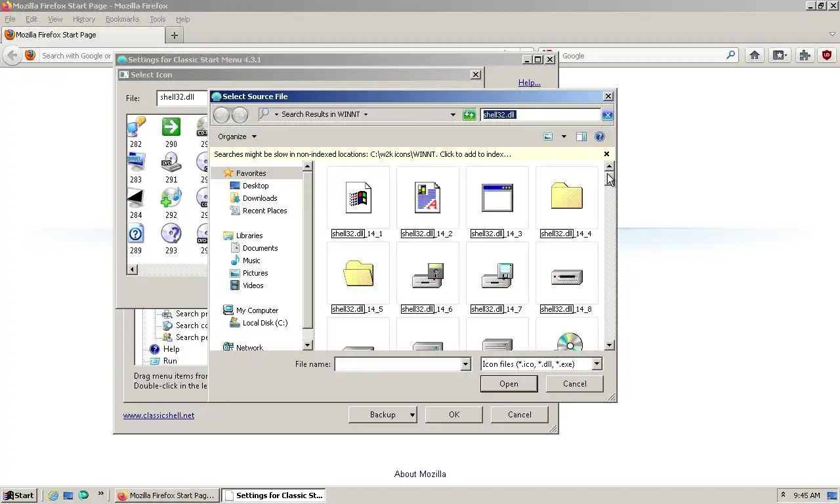Select the shell32.dll_14_5 open folder icon
The height and width of the screenshot is (504, 840).
pos(358,278)
